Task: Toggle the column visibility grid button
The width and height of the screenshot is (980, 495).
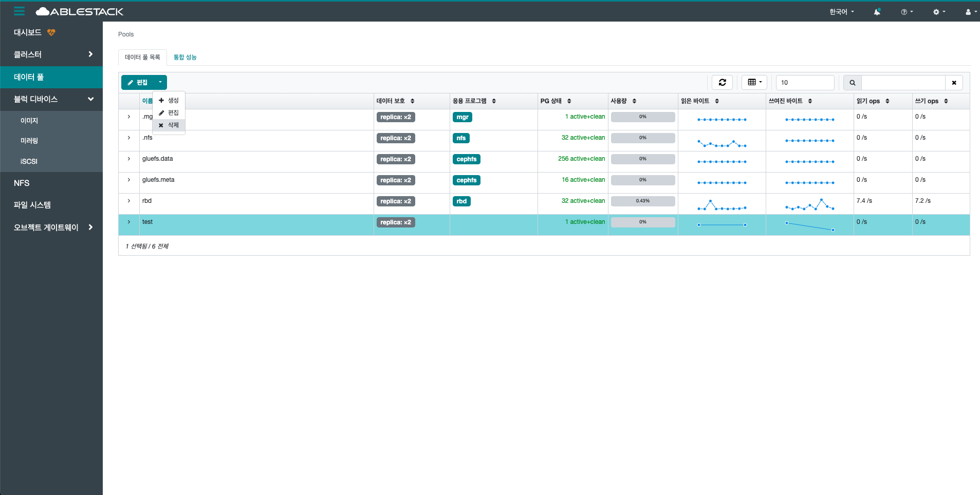Action: click(x=754, y=82)
